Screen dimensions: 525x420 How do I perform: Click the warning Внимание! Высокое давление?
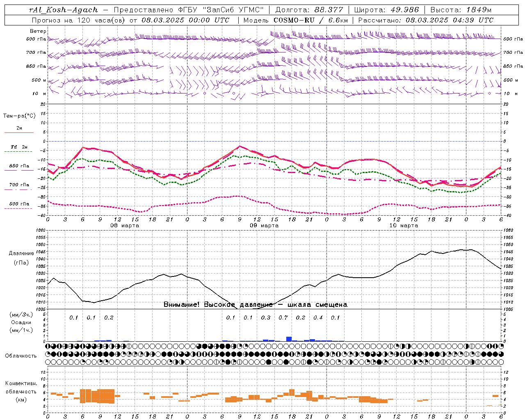[x=218, y=305]
